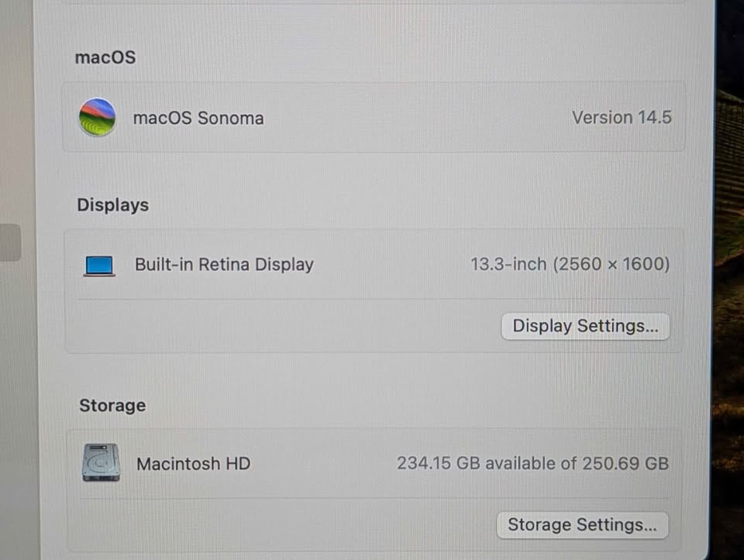The image size is (744, 560).
Task: Click the Built-in Retina Display label
Action: pos(224,265)
